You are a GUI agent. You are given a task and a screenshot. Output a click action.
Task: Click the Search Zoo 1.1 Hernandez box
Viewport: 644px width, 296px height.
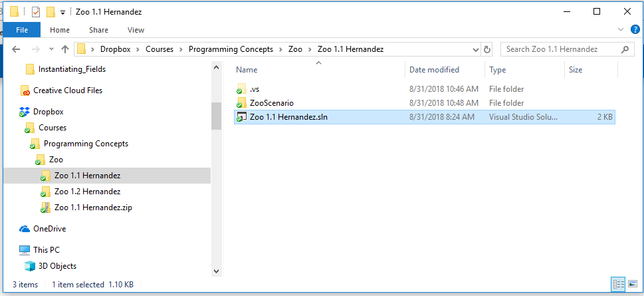coord(558,49)
